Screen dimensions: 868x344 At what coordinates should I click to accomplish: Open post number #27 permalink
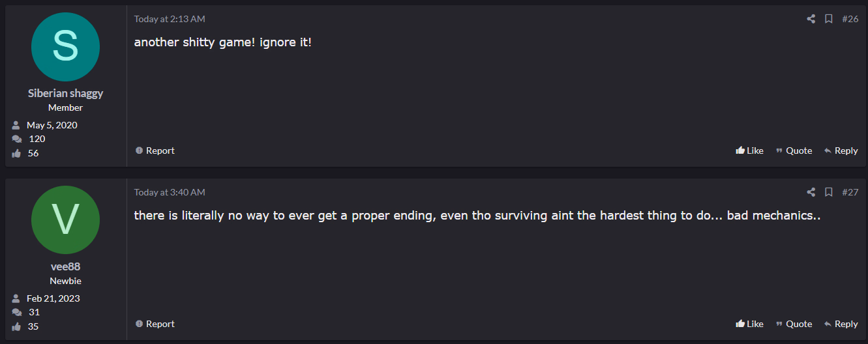[x=850, y=192]
